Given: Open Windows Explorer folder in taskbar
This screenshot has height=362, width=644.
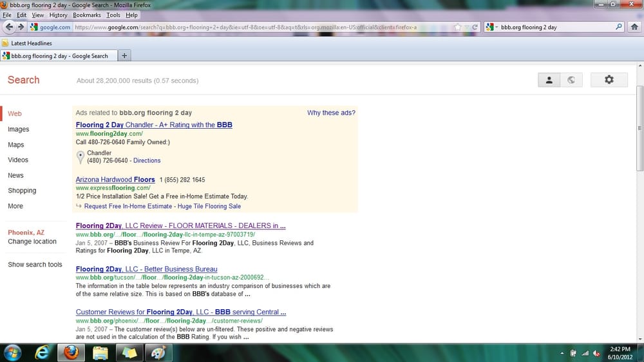Looking at the screenshot, I should (x=100, y=353).
